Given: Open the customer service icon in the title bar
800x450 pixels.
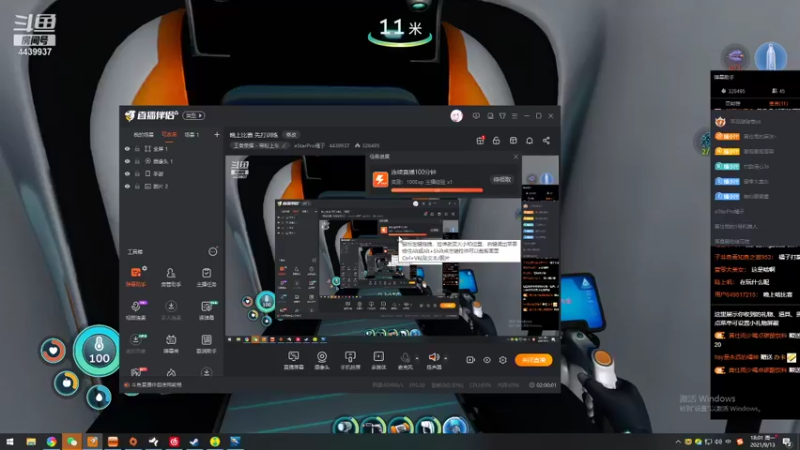Looking at the screenshot, I should pos(490,116).
